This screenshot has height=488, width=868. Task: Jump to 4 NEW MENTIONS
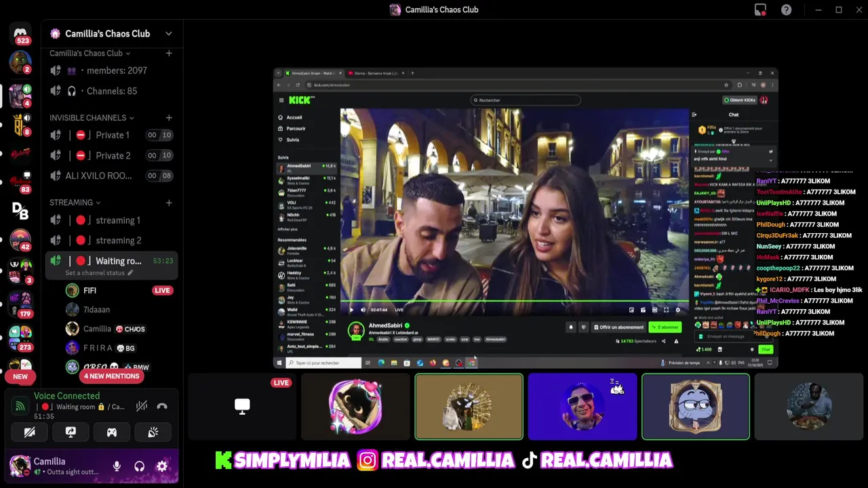tap(112, 376)
